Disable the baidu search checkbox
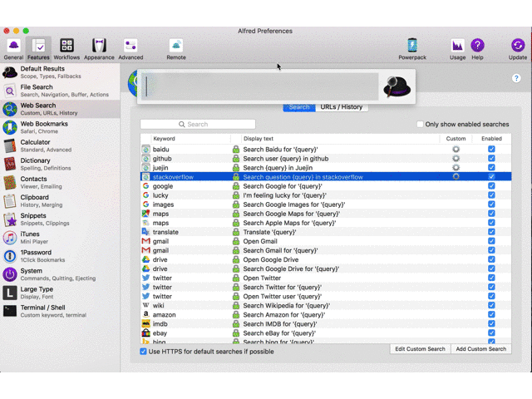 pos(491,149)
